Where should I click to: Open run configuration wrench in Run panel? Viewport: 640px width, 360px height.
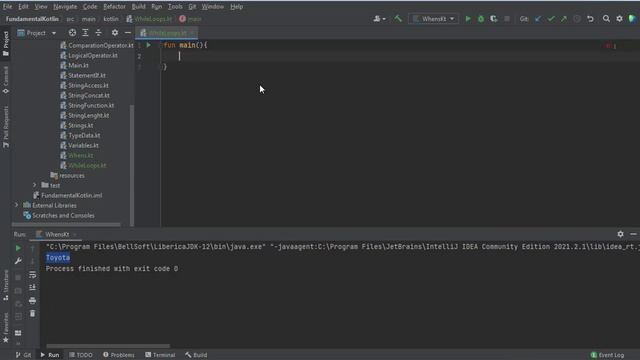click(x=18, y=261)
